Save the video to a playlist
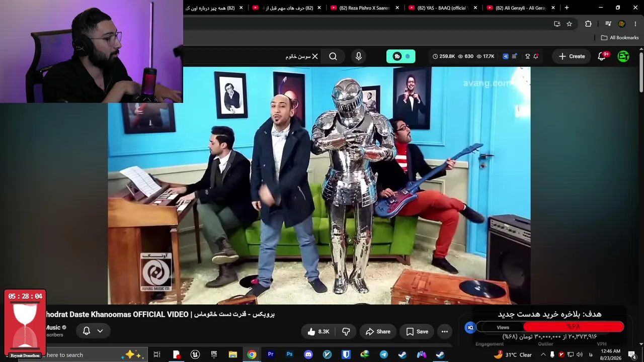644x362 pixels. pos(417,331)
